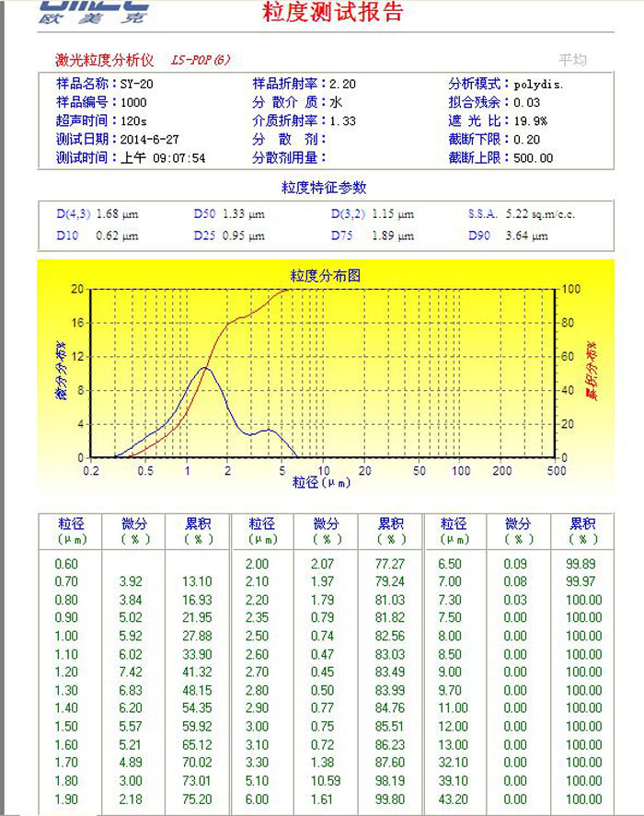Image resolution: width=644 pixels, height=816 pixels.
Task: Click the x-axis label 粒径(μm)
Action: coord(321,482)
